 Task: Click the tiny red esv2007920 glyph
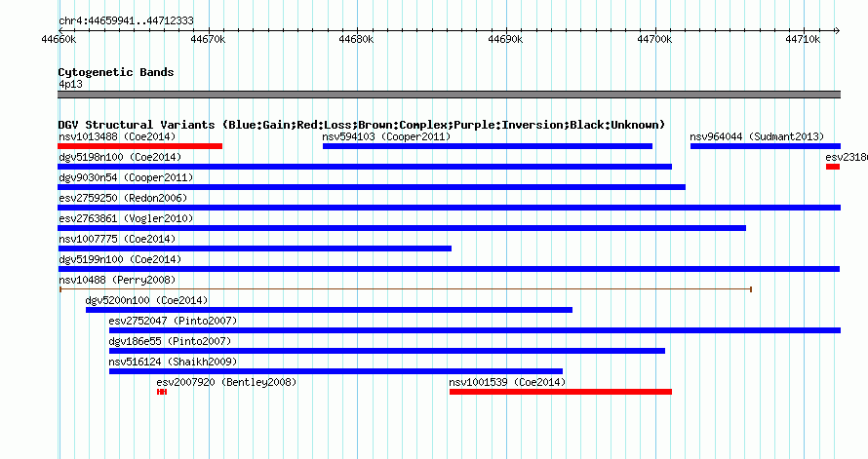click(162, 392)
